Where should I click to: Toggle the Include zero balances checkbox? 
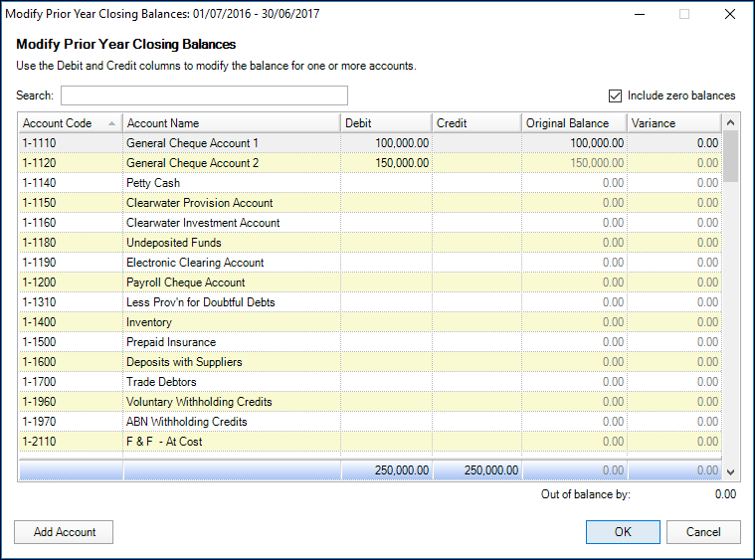(x=616, y=95)
